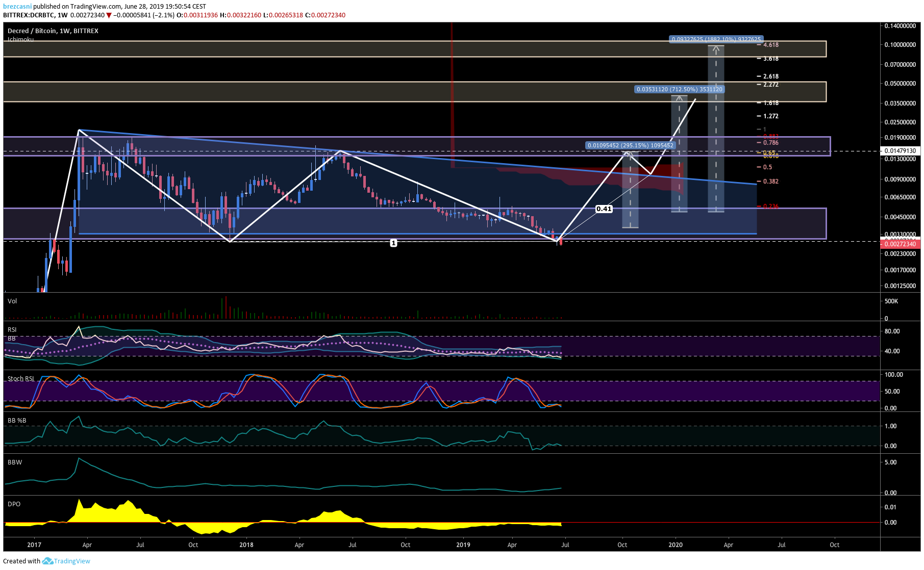The image size is (924, 570).
Task: Click the 2.618 Fibonacci level label
Action: click(x=771, y=76)
